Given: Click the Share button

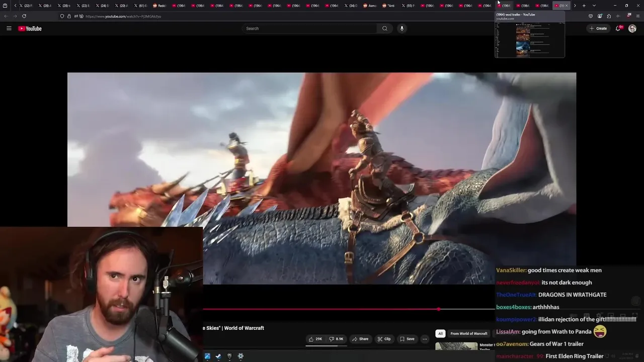Looking at the screenshot, I should [360, 339].
